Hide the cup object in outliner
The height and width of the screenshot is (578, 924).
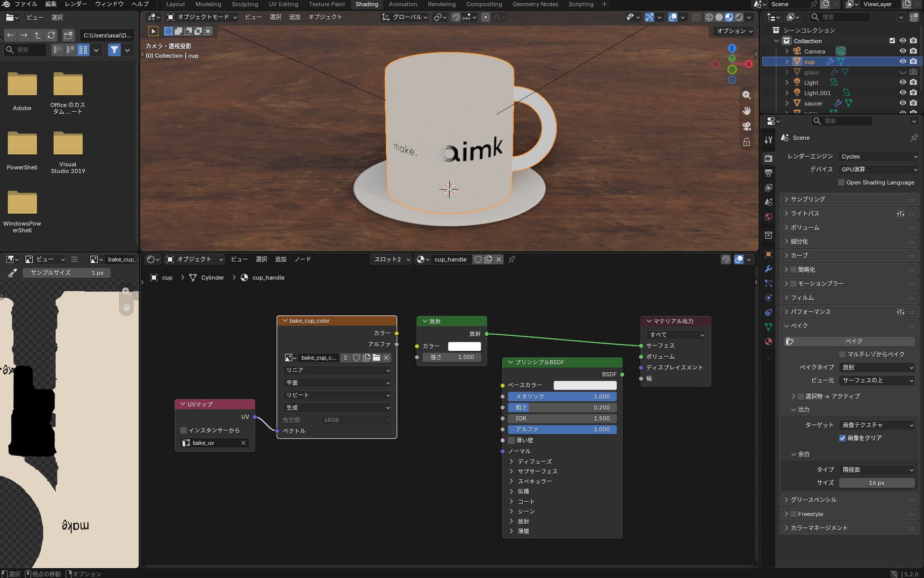pos(903,62)
